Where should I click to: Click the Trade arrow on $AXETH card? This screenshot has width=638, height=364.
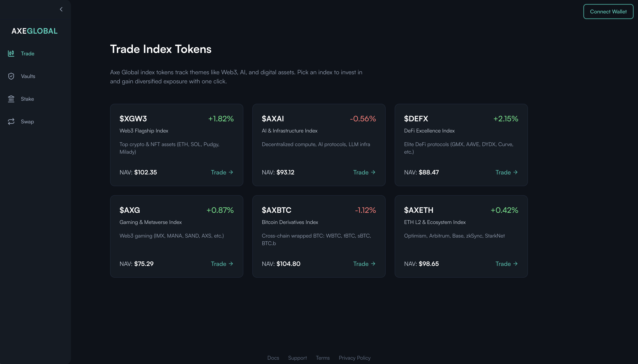[506, 264]
